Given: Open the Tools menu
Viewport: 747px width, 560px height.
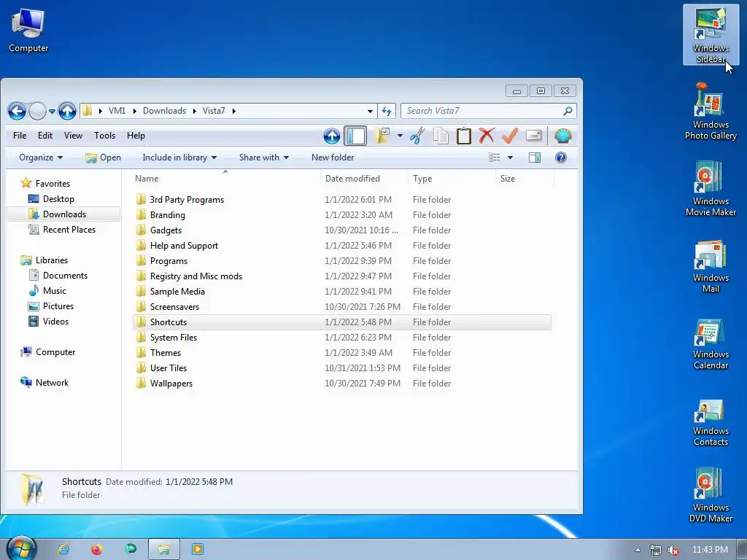Looking at the screenshot, I should [x=105, y=136].
